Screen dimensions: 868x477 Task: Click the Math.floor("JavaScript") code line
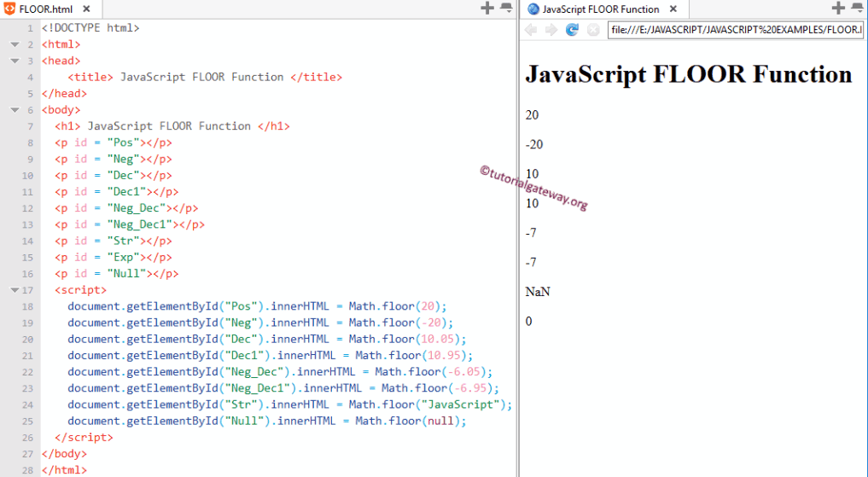290,404
